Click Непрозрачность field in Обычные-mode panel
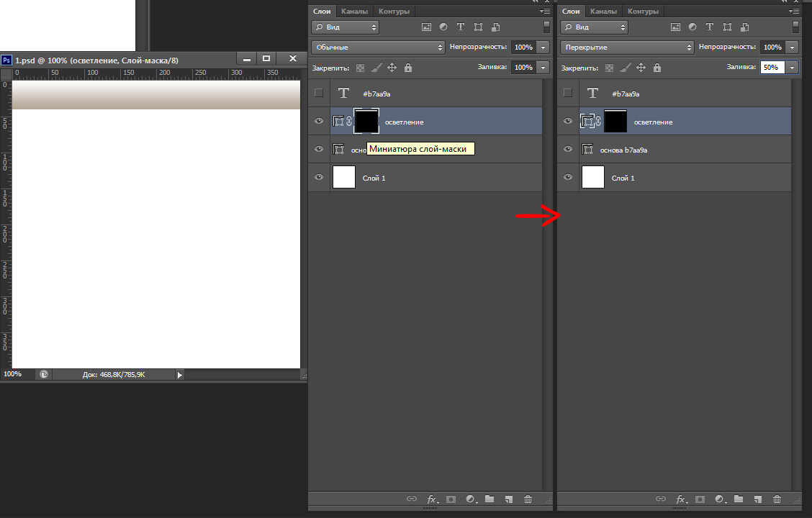 [x=523, y=47]
